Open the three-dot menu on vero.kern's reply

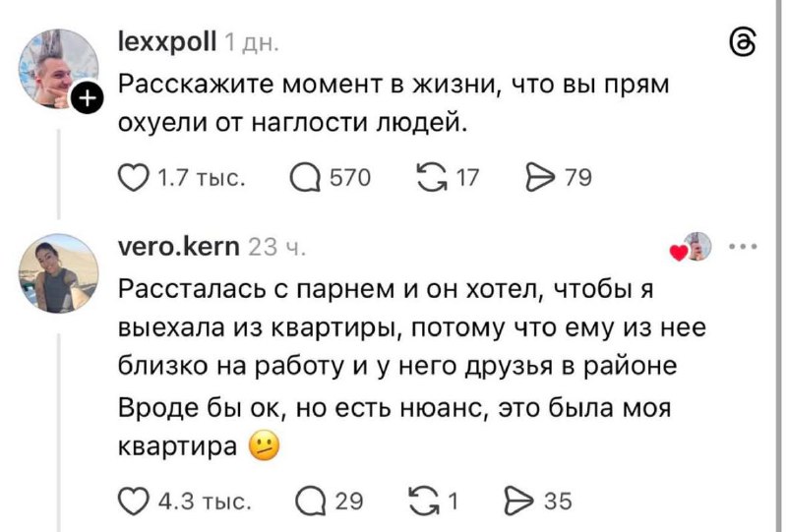[745, 247]
